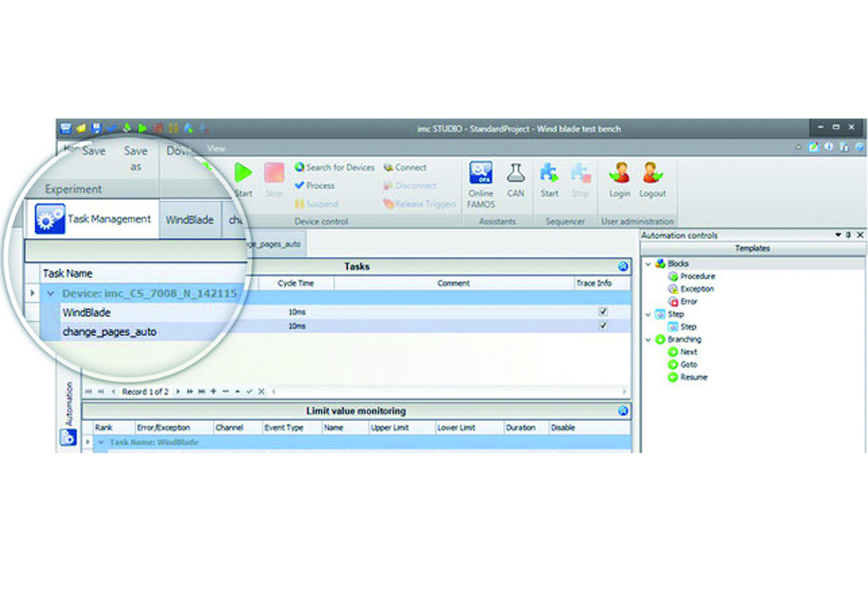Click the Cycle Time column header
This screenshot has width=868, height=610.
296,283
